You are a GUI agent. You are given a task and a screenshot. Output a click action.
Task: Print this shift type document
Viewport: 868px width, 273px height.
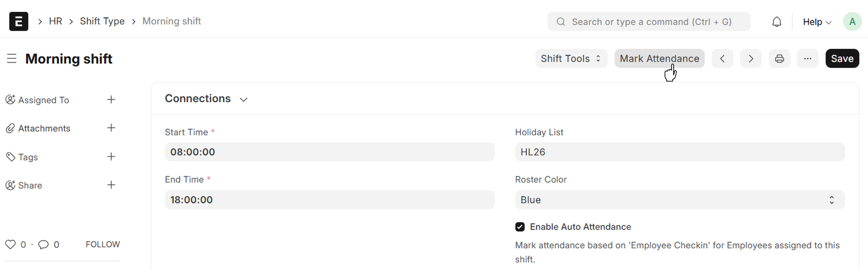(x=779, y=59)
